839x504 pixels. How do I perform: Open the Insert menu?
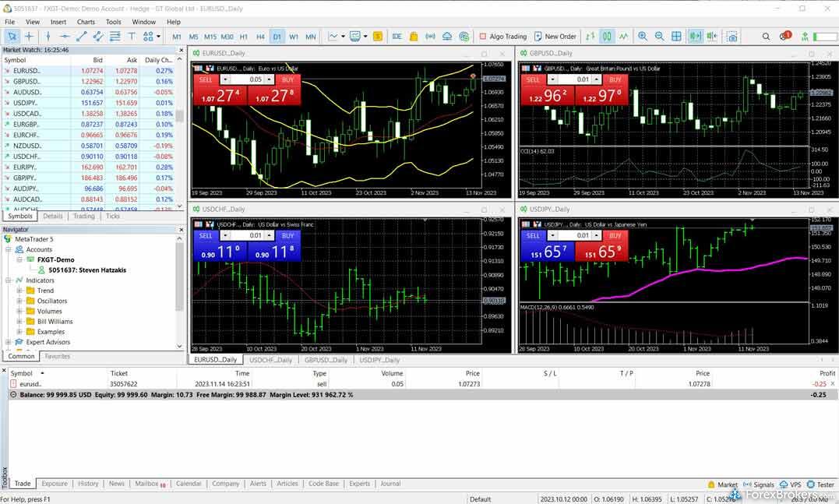click(58, 22)
